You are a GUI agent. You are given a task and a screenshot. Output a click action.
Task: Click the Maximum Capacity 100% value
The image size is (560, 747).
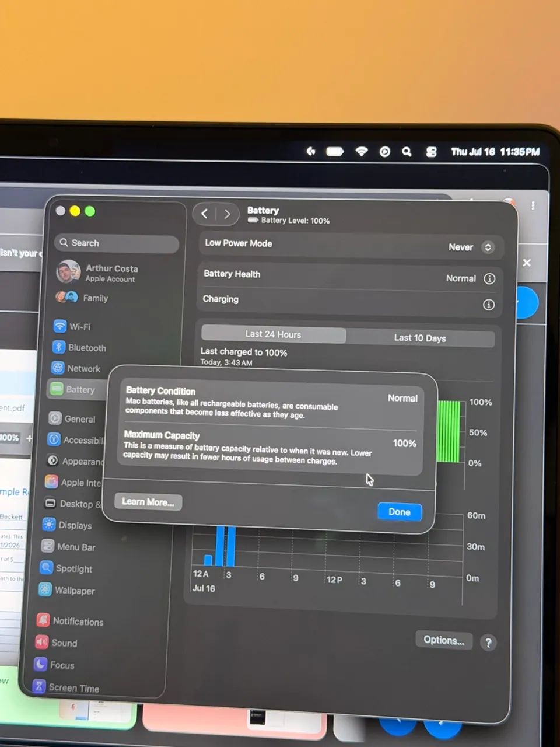click(405, 444)
